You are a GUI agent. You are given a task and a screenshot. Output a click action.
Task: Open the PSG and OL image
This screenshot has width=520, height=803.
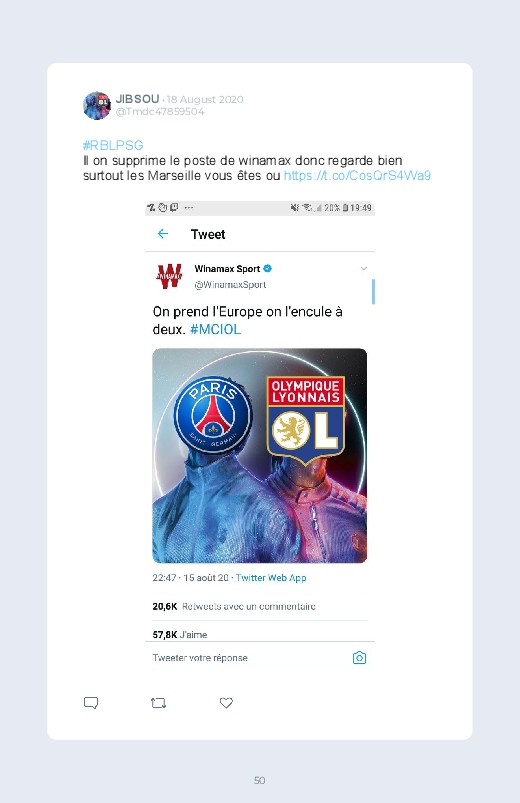[260, 455]
